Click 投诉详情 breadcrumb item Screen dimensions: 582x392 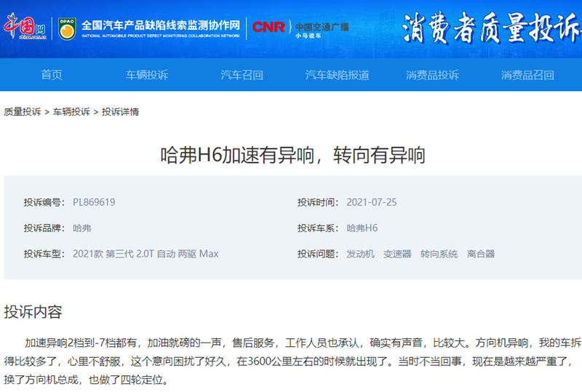coord(120,112)
